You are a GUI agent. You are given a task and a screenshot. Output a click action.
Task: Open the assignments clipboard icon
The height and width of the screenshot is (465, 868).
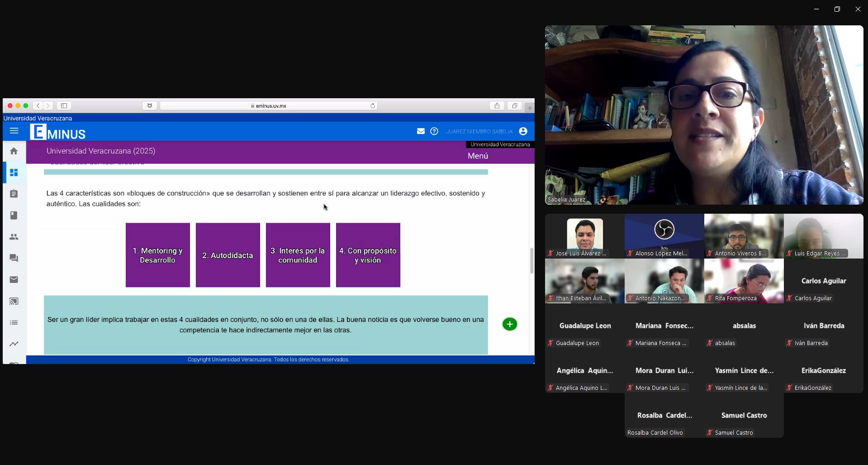pyautogui.click(x=14, y=194)
